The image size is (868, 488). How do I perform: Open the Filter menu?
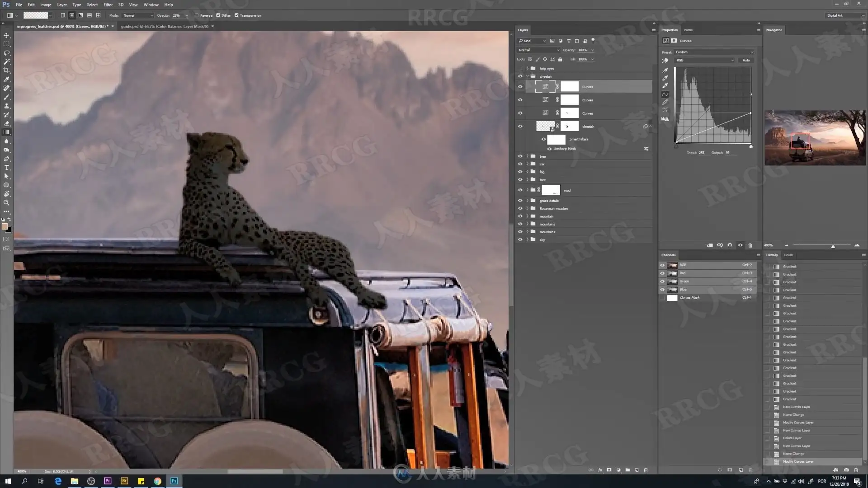[108, 5]
